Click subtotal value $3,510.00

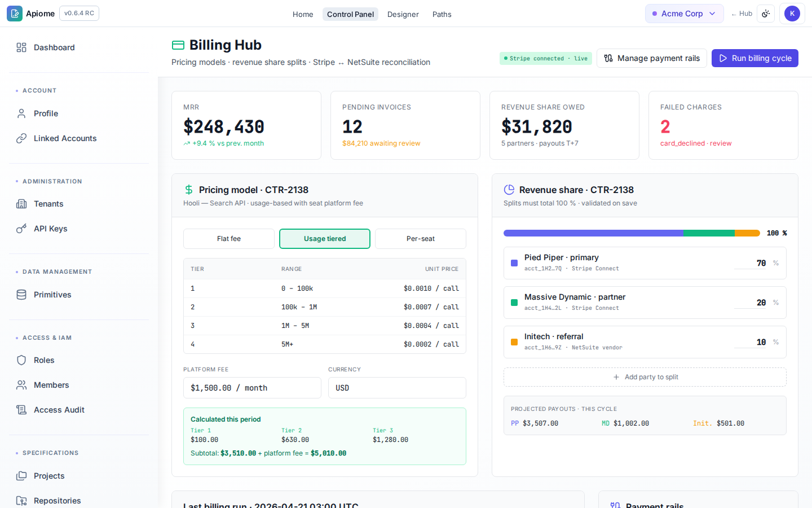pos(239,453)
